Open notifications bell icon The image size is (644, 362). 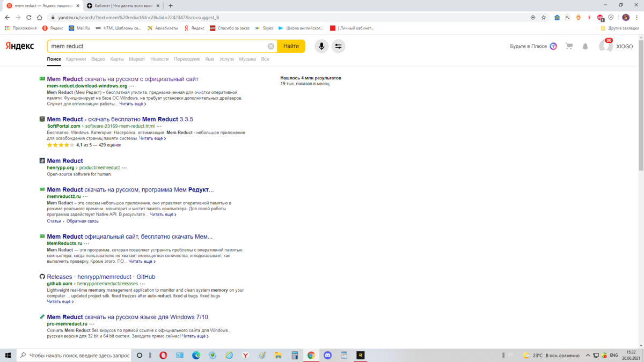[586, 46]
